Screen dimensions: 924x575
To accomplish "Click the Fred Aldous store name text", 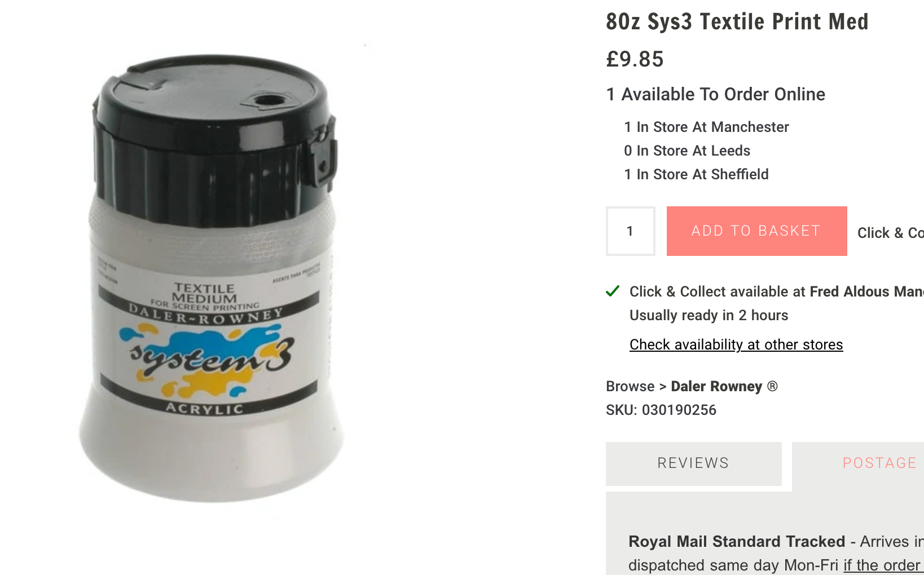I will pyautogui.click(x=867, y=291).
